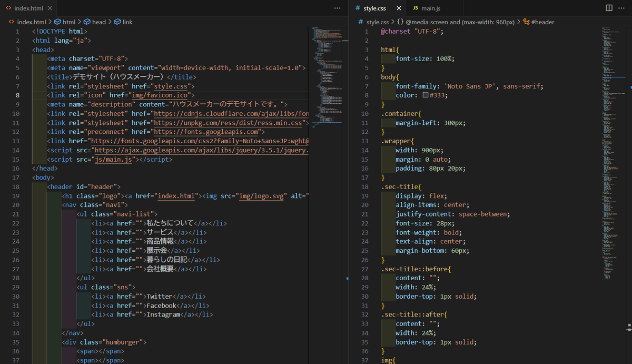
Task: Expand the link breadcrumb segment
Action: click(x=123, y=22)
